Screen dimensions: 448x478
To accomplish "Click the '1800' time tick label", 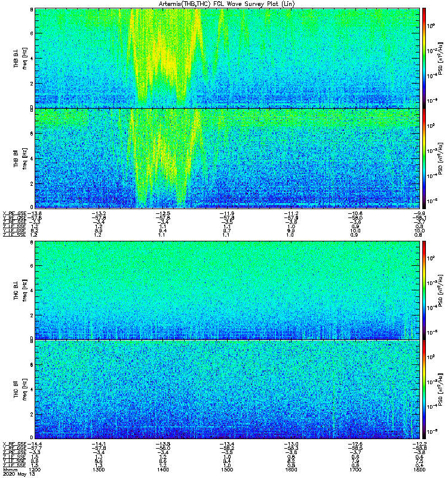I will click(x=419, y=470).
